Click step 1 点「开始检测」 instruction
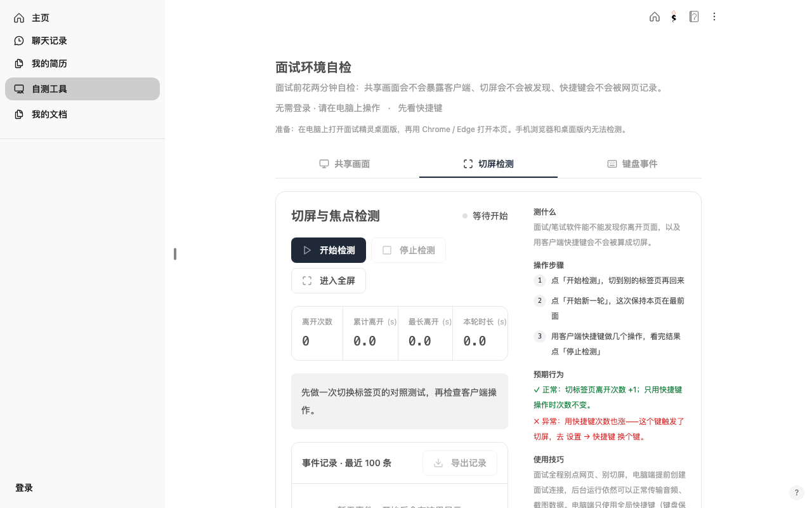Image resolution: width=812 pixels, height=508 pixels. [x=618, y=281]
